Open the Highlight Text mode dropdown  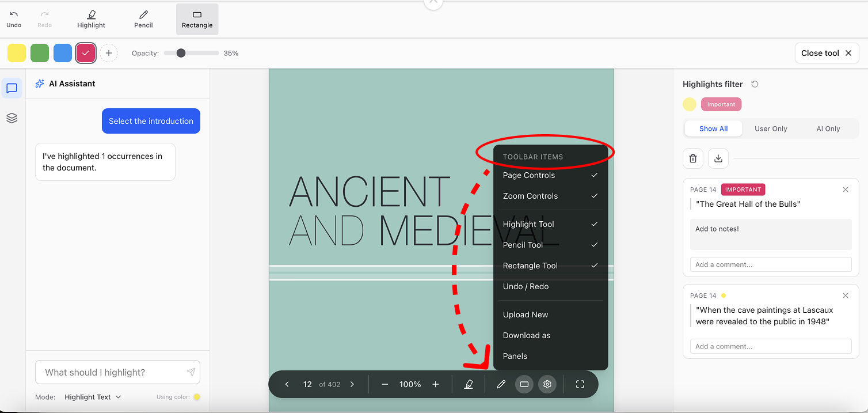tap(93, 397)
